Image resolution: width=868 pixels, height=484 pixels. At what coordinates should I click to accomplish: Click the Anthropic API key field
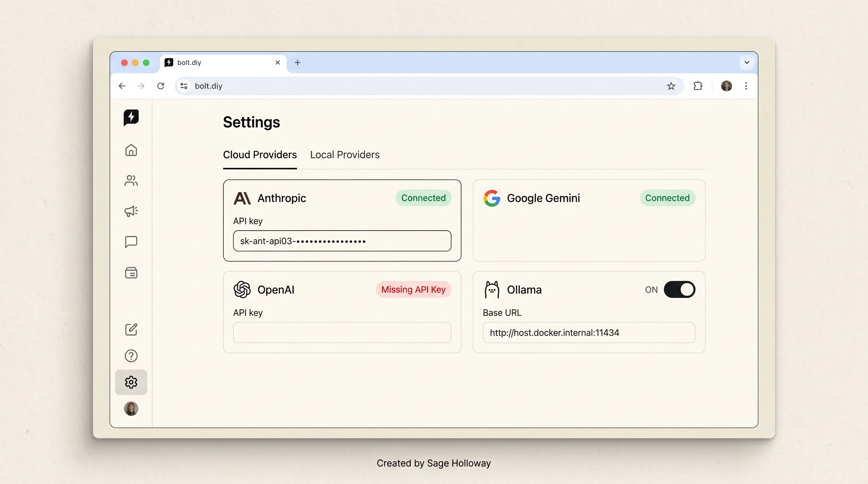tap(342, 241)
